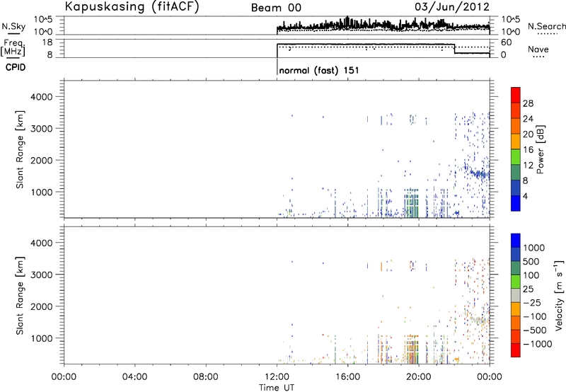
Task: Click the green segment of power color bar
Action: [x=516, y=157]
